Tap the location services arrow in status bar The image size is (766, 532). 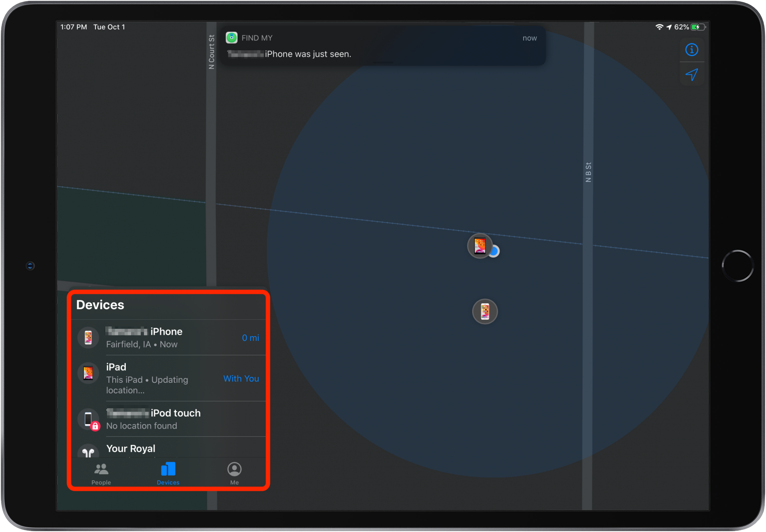click(669, 27)
